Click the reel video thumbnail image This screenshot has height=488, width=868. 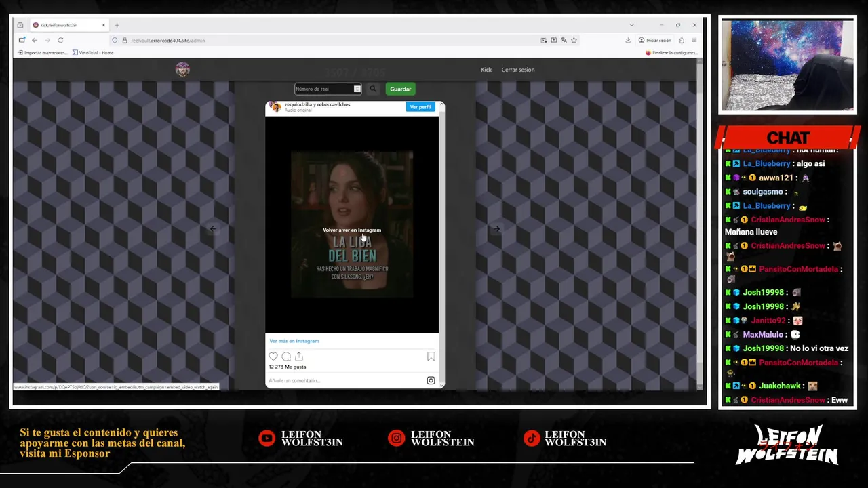[x=352, y=224]
